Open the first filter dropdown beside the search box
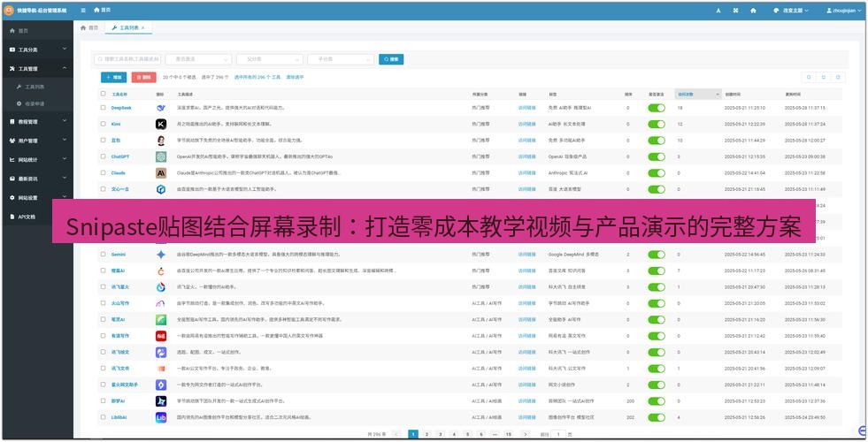 [198, 59]
